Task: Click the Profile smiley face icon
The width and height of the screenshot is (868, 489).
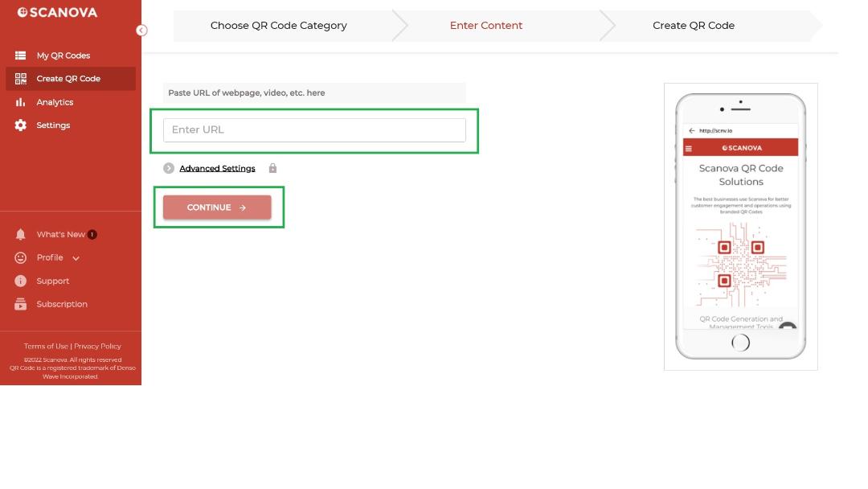Action: click(x=20, y=257)
